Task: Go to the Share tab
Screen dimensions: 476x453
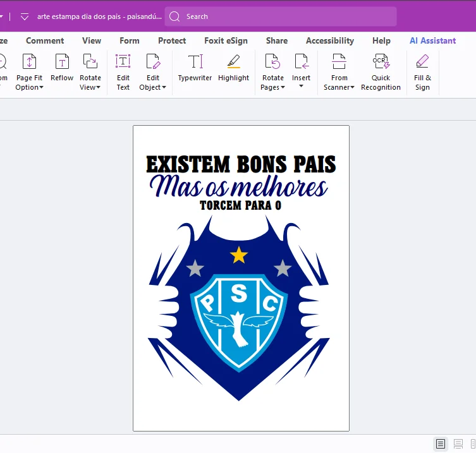Action: click(x=277, y=40)
